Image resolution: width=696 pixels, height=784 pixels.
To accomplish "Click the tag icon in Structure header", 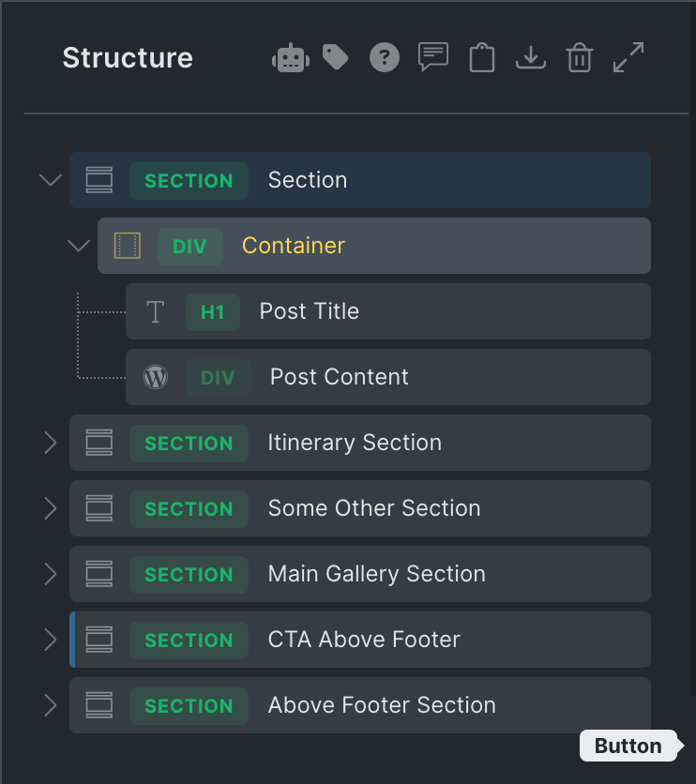I will pyautogui.click(x=335, y=57).
